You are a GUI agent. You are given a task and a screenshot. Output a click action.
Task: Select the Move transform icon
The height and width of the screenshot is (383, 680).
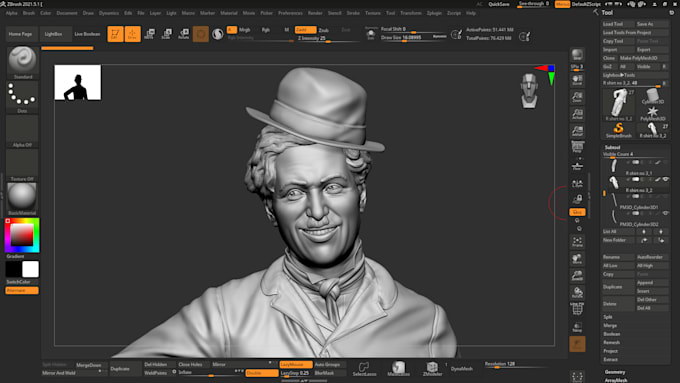click(x=149, y=34)
